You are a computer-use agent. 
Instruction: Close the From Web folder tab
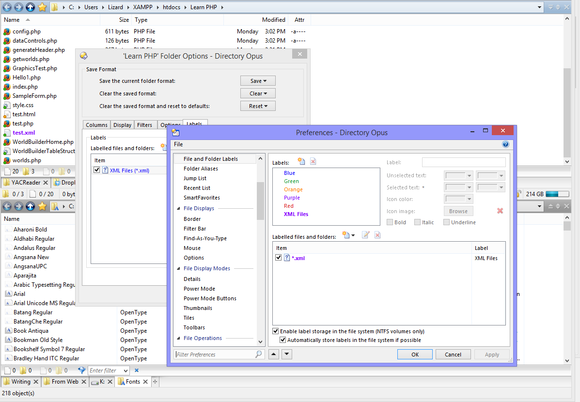click(x=84, y=381)
